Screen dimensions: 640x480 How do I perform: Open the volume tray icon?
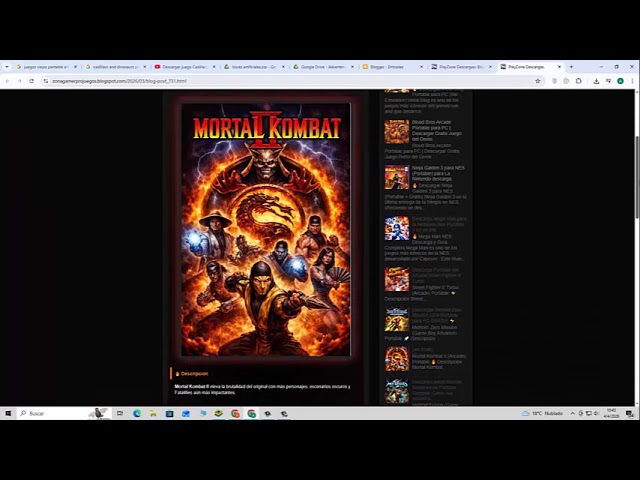point(596,413)
